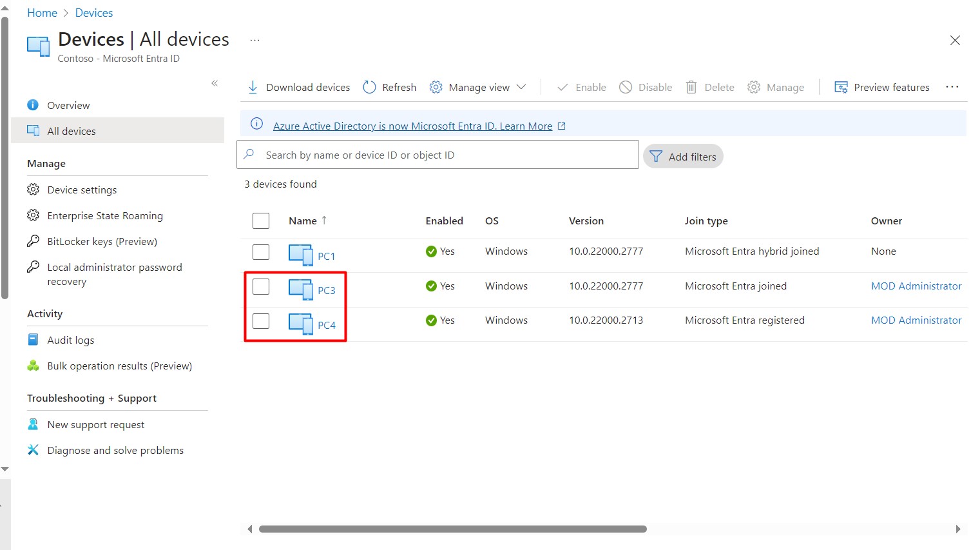The height and width of the screenshot is (550, 980).
Task: Click the Enable checkmark icon
Action: (562, 87)
